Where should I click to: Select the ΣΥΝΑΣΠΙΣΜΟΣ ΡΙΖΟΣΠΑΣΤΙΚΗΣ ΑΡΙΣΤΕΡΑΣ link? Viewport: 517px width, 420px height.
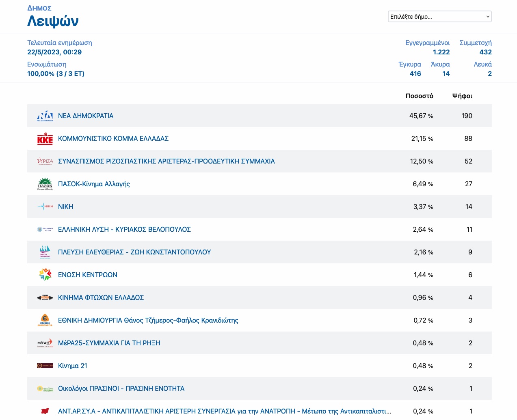pyautogui.click(x=167, y=161)
